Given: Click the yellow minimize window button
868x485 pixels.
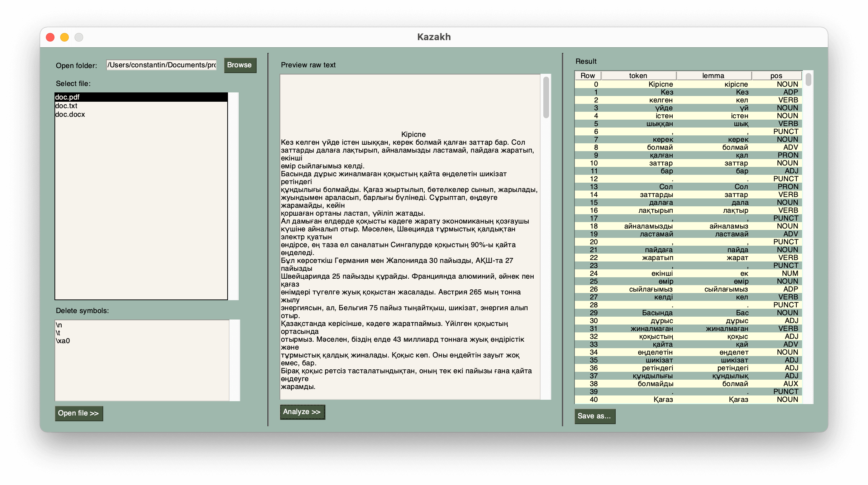Looking at the screenshot, I should click(x=65, y=37).
